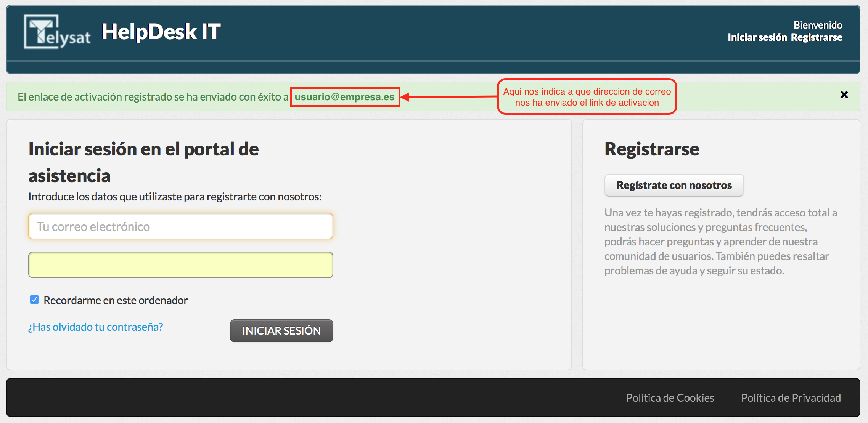Focus the Tu correo electrónico field
The width and height of the screenshot is (868, 423).
pyautogui.click(x=181, y=226)
